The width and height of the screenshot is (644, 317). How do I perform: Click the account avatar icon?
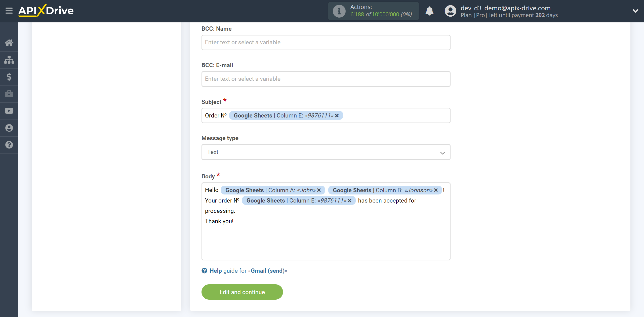(450, 11)
